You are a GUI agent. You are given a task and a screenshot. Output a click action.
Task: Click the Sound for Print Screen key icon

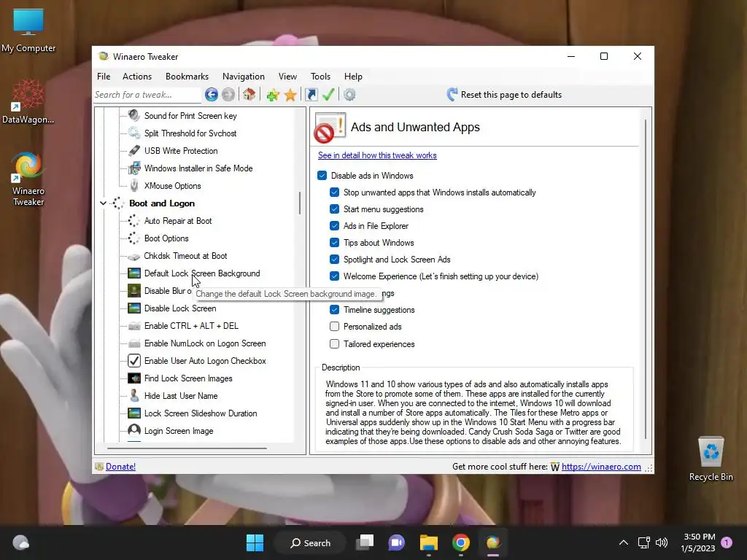tap(134, 115)
